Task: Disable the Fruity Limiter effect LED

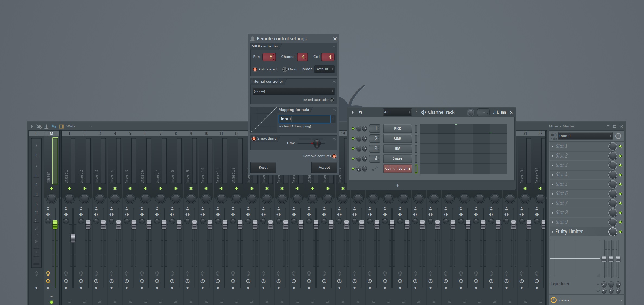Action: pyautogui.click(x=620, y=232)
